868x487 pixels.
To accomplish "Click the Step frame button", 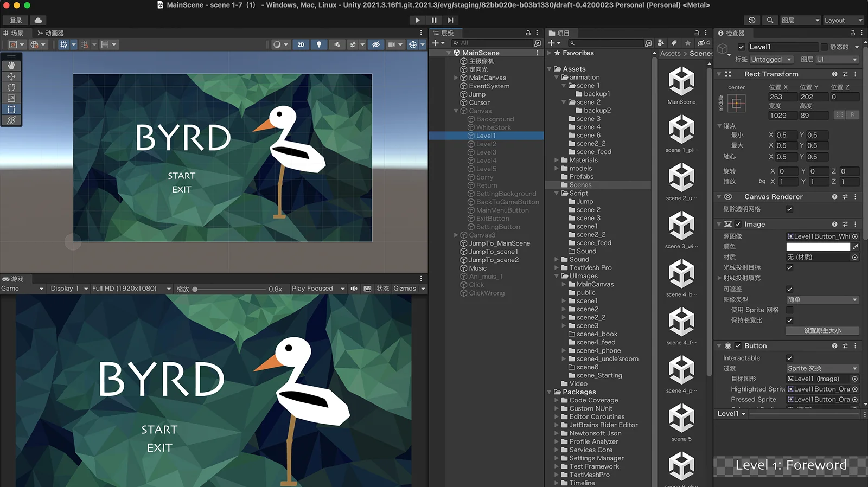I will [x=450, y=20].
